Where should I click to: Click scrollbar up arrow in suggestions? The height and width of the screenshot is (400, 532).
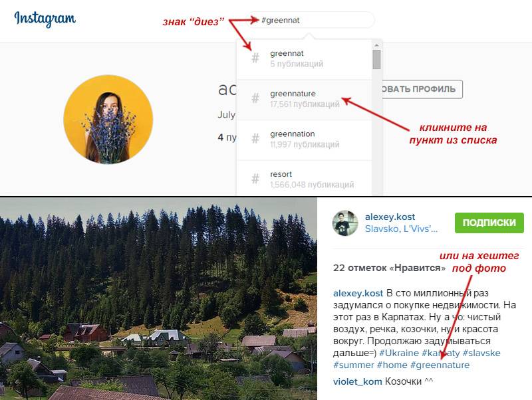376,45
